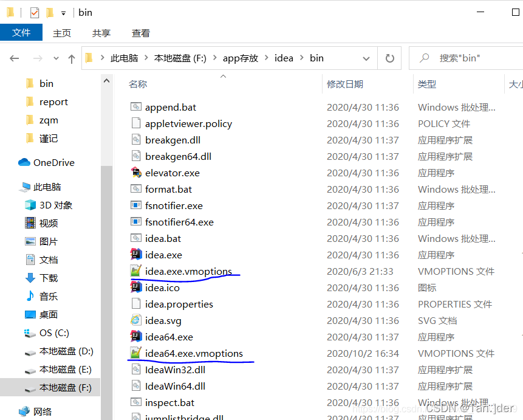The width and height of the screenshot is (523, 420).
Task: Click the fsnotifier64.exe icon
Action: 135,221
